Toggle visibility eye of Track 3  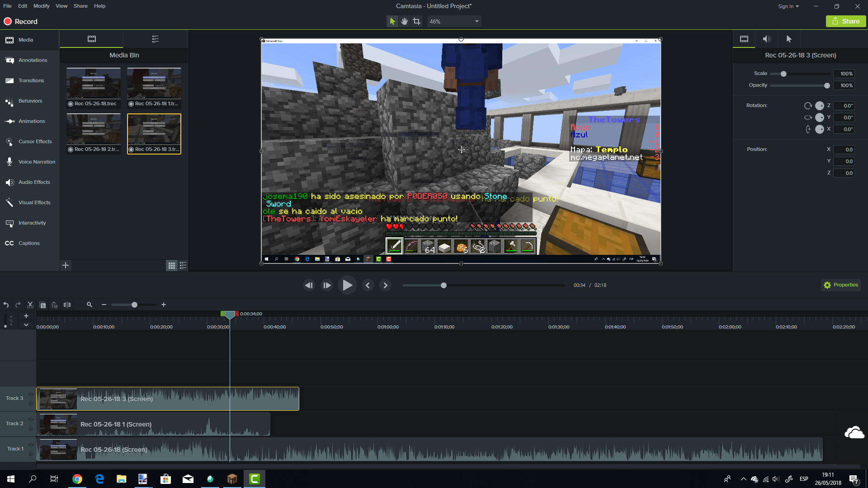(31, 394)
